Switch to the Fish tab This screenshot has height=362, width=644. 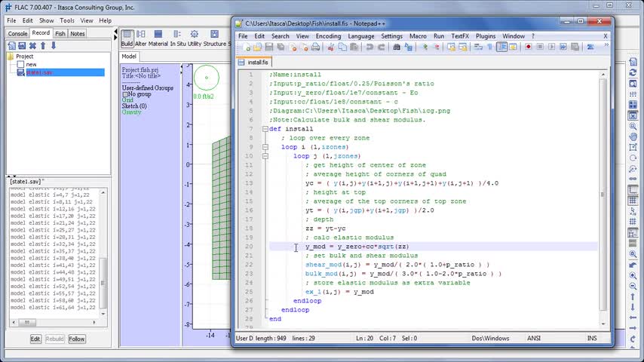tap(60, 33)
